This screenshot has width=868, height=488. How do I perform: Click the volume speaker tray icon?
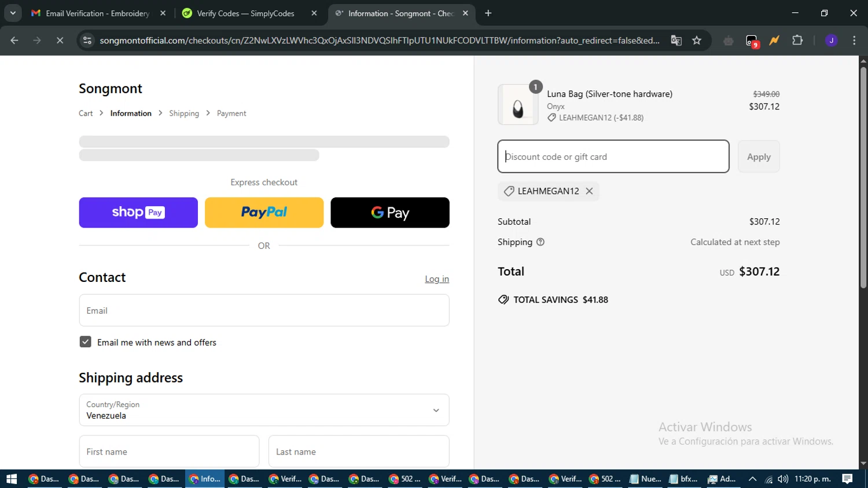click(783, 479)
